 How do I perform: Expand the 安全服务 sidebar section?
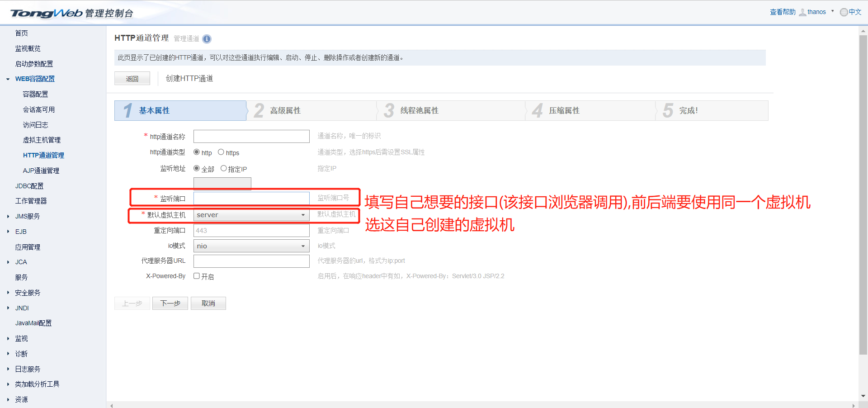(28, 292)
